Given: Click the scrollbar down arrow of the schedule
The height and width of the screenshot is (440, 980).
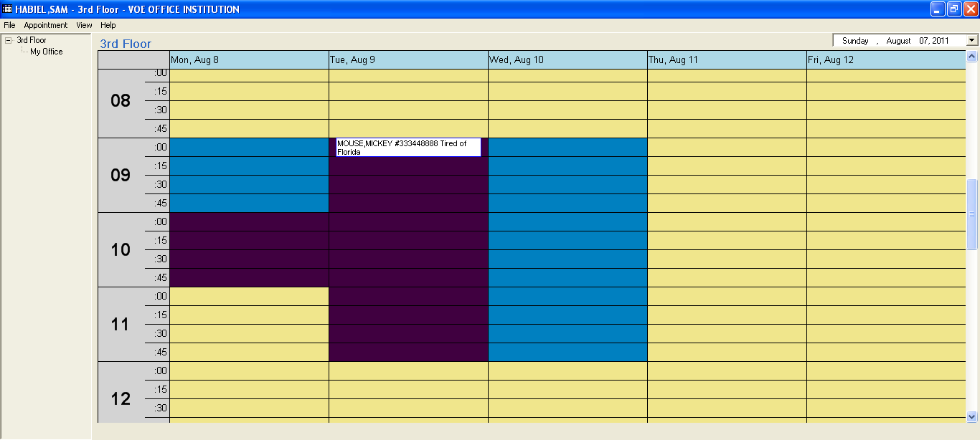Looking at the screenshot, I should click(972, 416).
